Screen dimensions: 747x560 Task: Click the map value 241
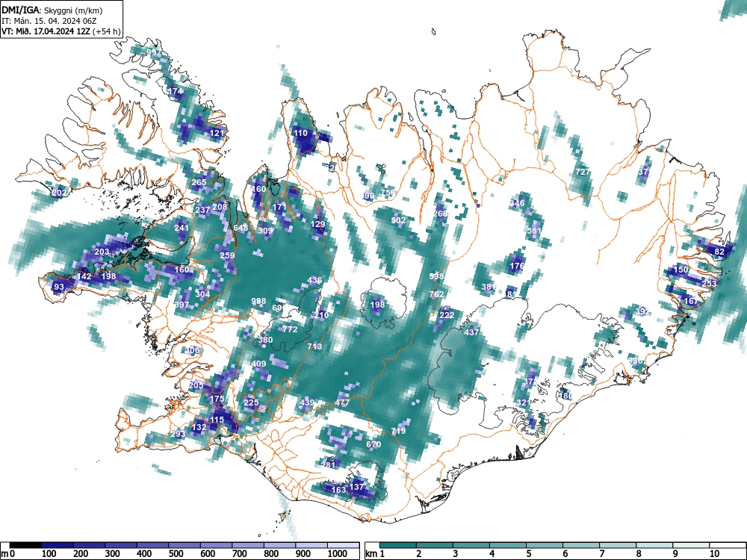pyautogui.click(x=182, y=228)
